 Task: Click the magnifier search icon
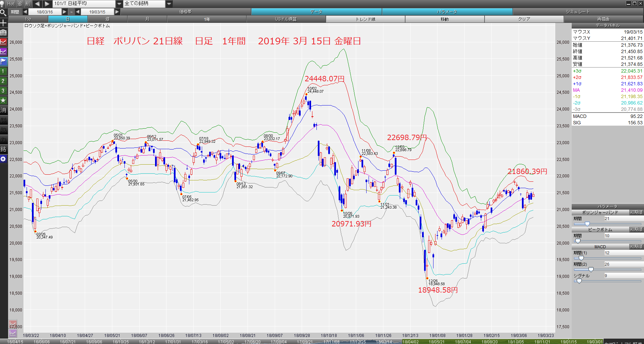[x=3, y=13]
